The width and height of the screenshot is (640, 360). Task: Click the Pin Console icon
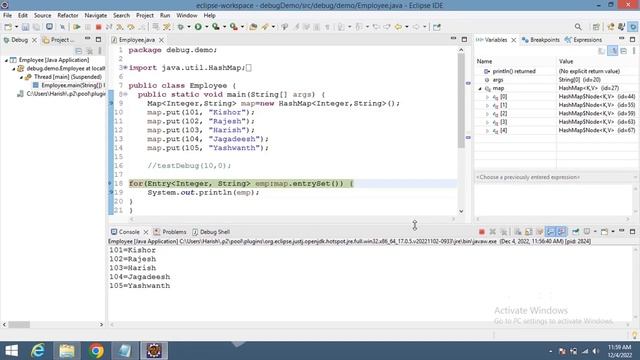(x=576, y=232)
